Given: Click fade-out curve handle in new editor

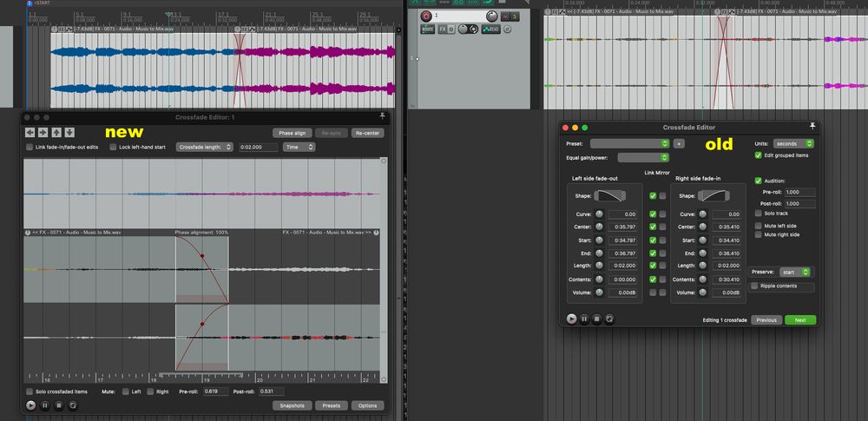Looking at the screenshot, I should click(202, 256).
